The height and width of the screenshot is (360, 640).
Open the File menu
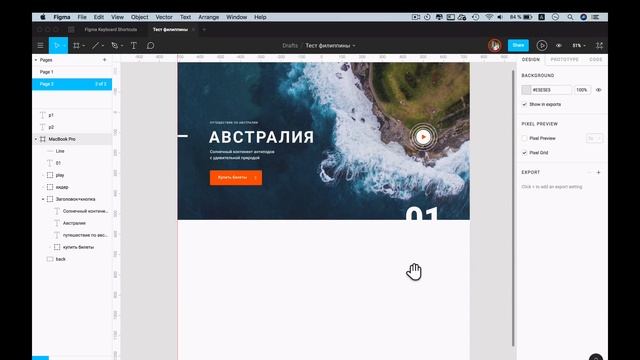coord(82,17)
